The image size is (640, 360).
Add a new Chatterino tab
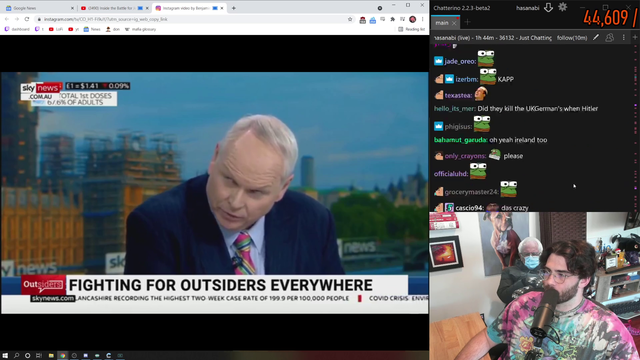coord(467,22)
